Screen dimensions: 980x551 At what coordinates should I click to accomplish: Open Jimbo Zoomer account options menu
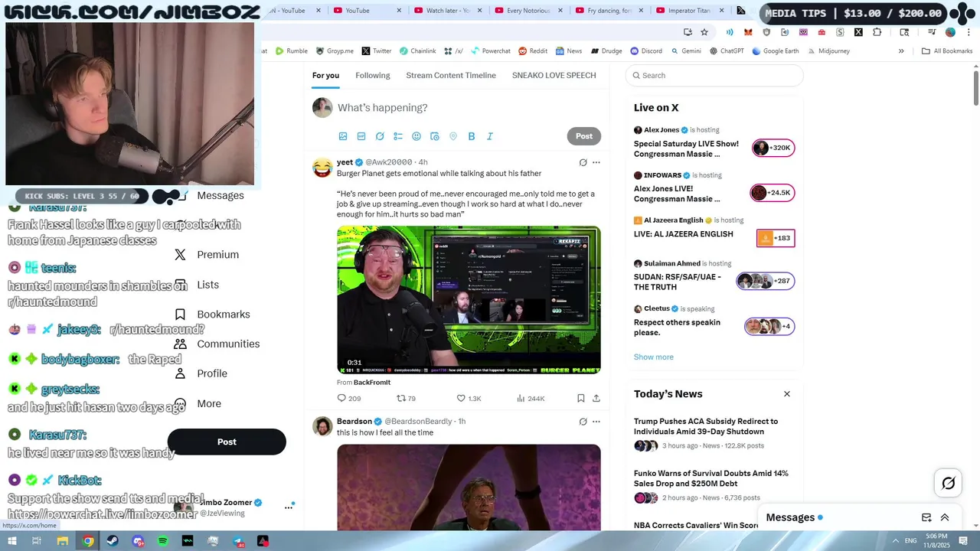[x=289, y=507]
